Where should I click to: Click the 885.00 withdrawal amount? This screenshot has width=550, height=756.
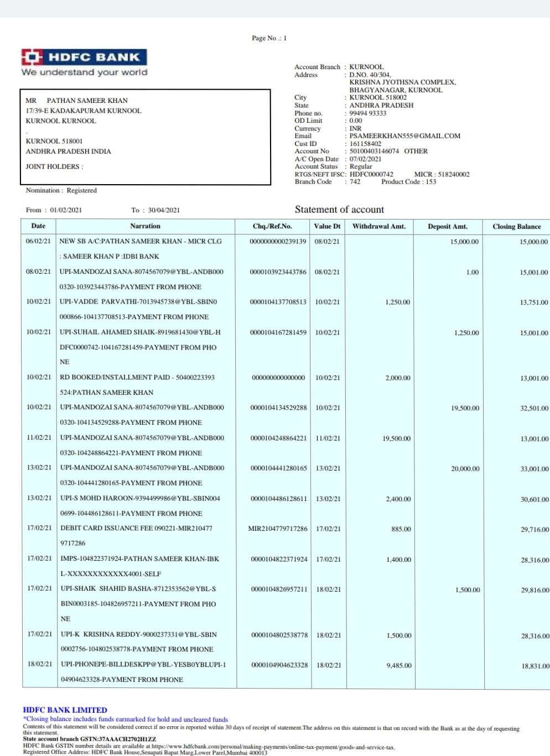pos(401,529)
